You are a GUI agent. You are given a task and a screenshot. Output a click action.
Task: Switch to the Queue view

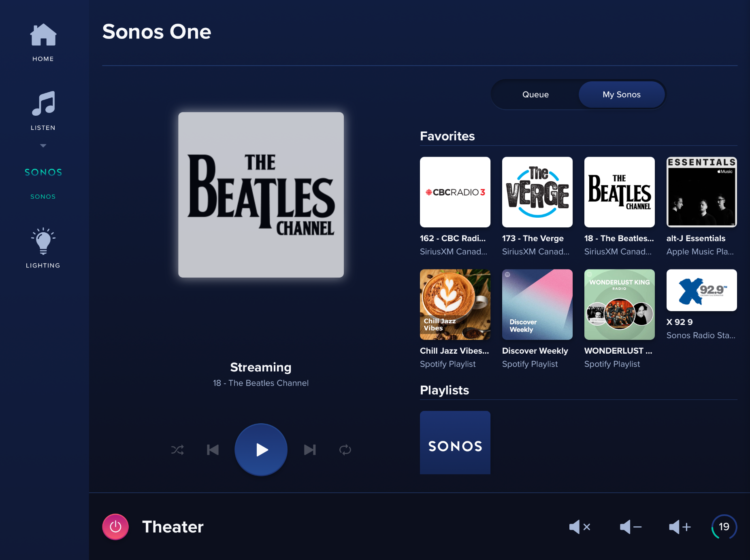coord(535,94)
